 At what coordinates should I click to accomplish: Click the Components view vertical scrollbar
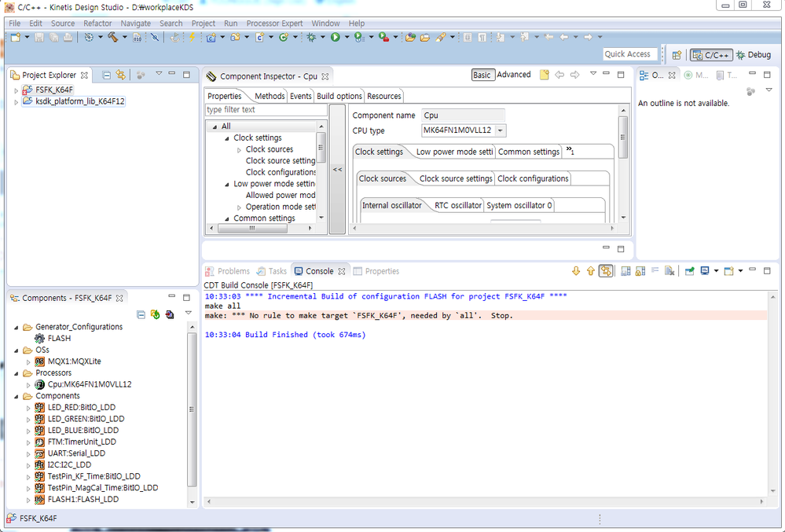click(192, 409)
